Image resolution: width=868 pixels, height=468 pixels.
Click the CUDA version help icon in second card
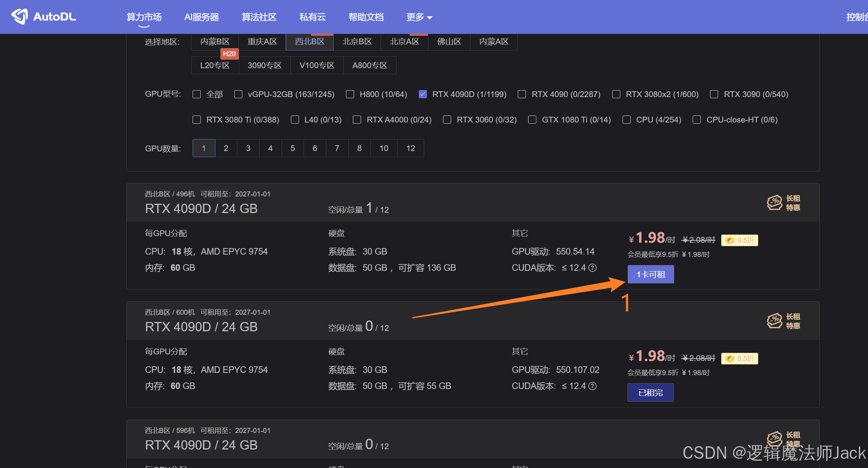[x=593, y=386]
